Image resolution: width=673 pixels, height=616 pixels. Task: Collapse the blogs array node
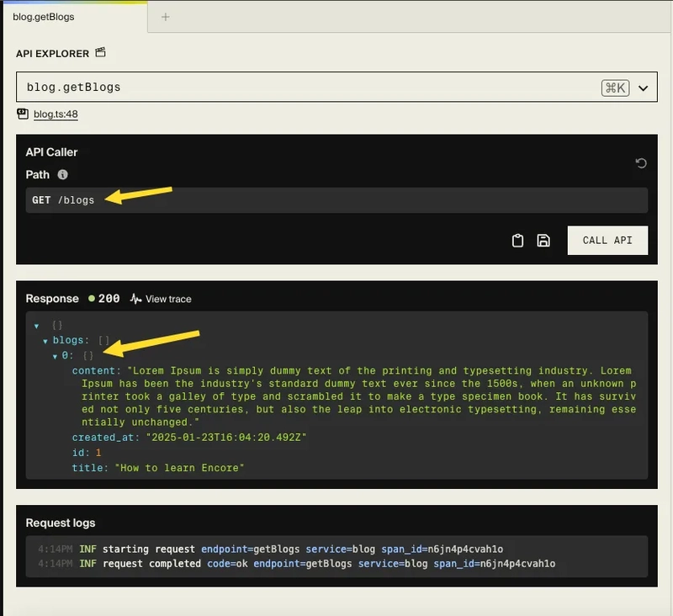[45, 342]
